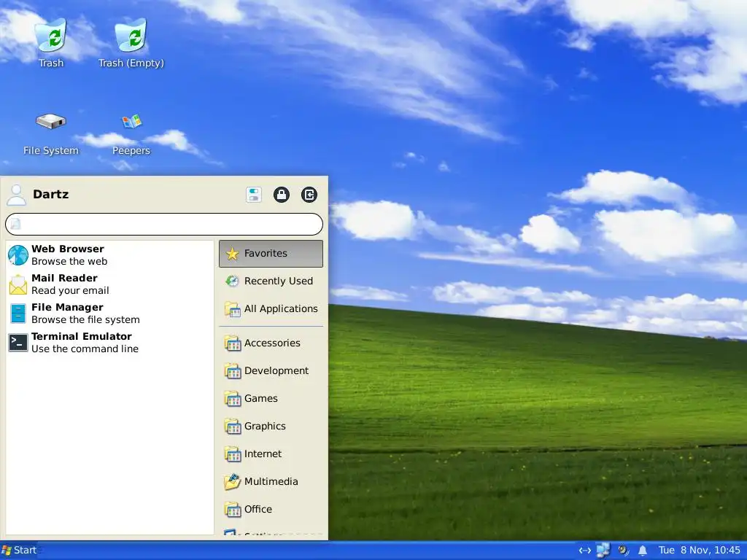Open the Trash (Empty) desktop icon

coord(131,43)
